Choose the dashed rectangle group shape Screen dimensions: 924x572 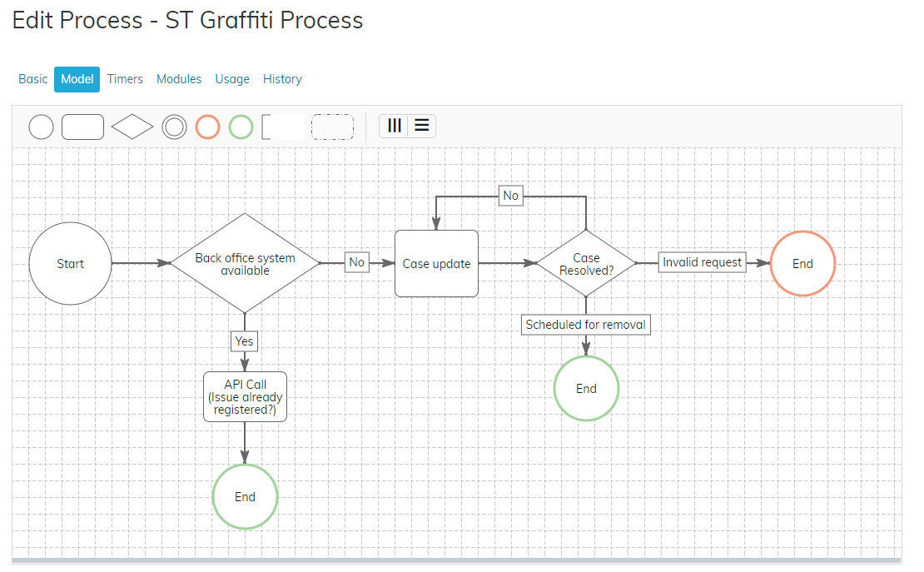coord(332,127)
